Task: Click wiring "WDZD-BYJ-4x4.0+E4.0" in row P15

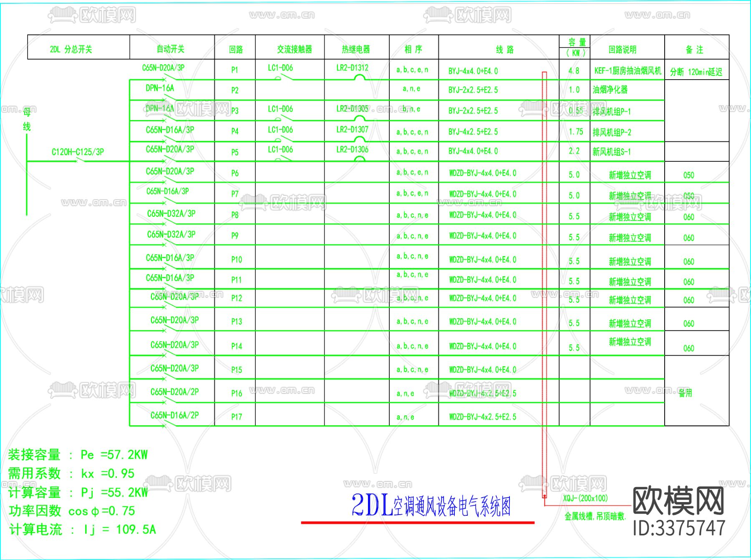Action: tap(482, 370)
